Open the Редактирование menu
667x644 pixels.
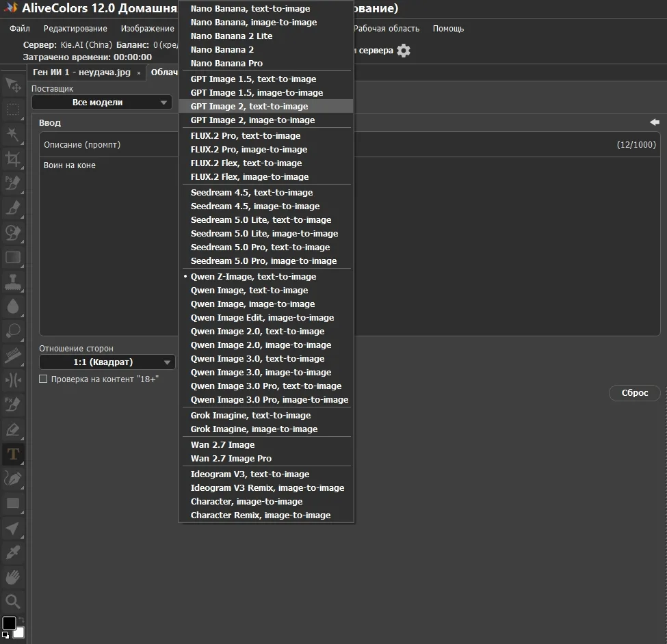pyautogui.click(x=75, y=29)
